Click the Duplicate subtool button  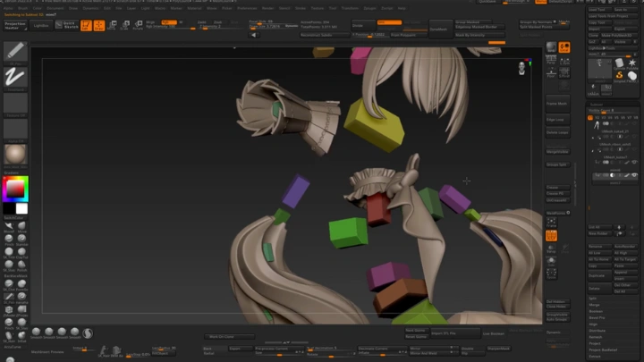pos(598,276)
